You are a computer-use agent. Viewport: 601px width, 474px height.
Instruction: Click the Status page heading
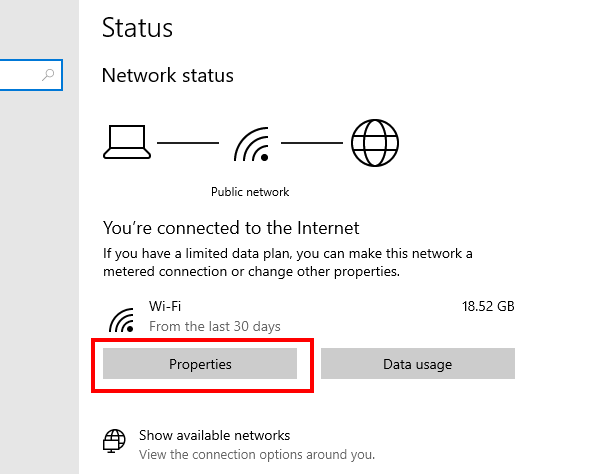[x=137, y=27]
